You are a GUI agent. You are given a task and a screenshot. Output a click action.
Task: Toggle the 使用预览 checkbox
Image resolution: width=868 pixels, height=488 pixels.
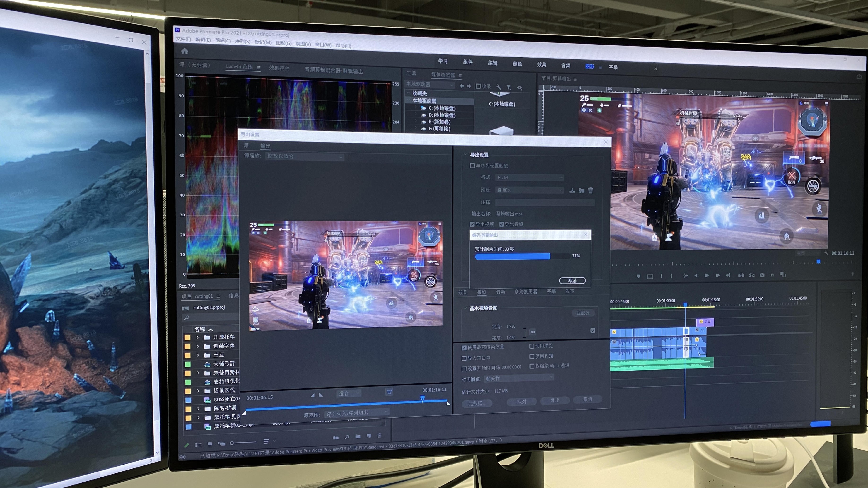[532, 346]
